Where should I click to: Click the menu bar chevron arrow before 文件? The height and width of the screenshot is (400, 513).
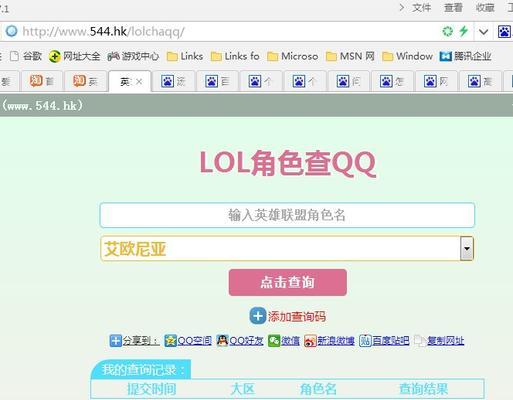[402, 7]
